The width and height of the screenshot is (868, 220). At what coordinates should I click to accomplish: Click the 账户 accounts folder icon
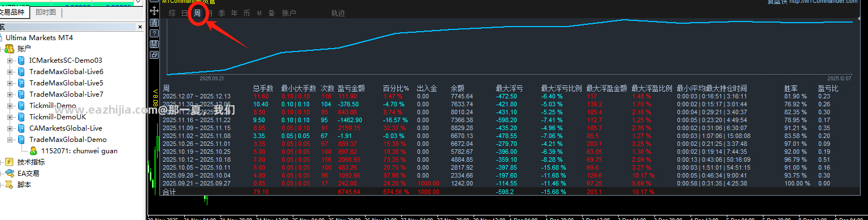point(10,49)
